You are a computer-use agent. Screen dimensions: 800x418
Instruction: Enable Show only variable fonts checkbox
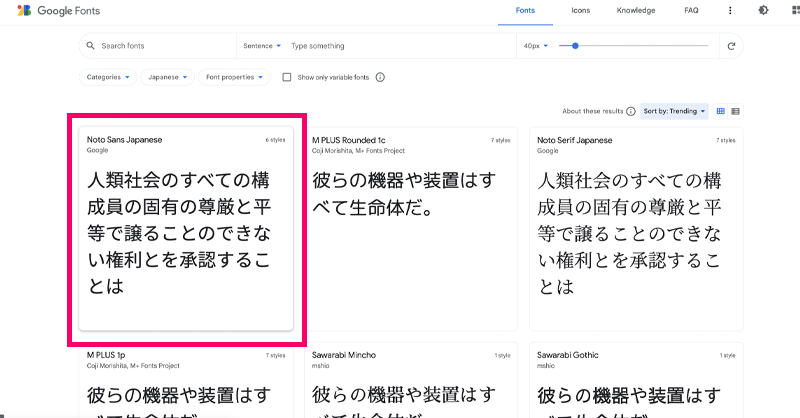[287, 77]
